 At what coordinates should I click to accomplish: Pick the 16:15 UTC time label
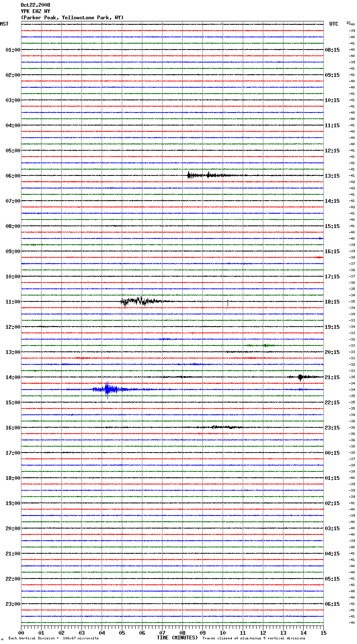pyautogui.click(x=332, y=251)
